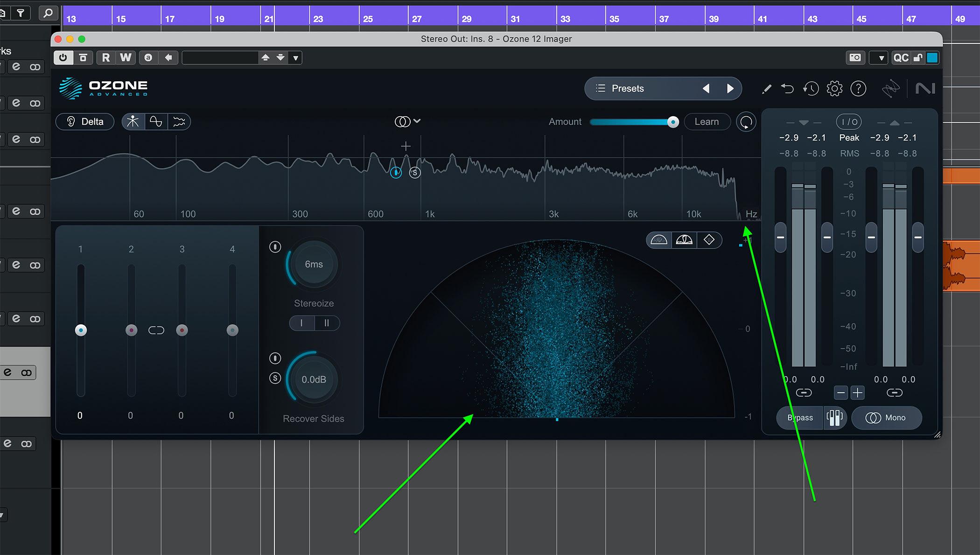Image resolution: width=980 pixels, height=555 pixels.
Task: Select the dotted dome vectorscope view
Action: (659, 240)
